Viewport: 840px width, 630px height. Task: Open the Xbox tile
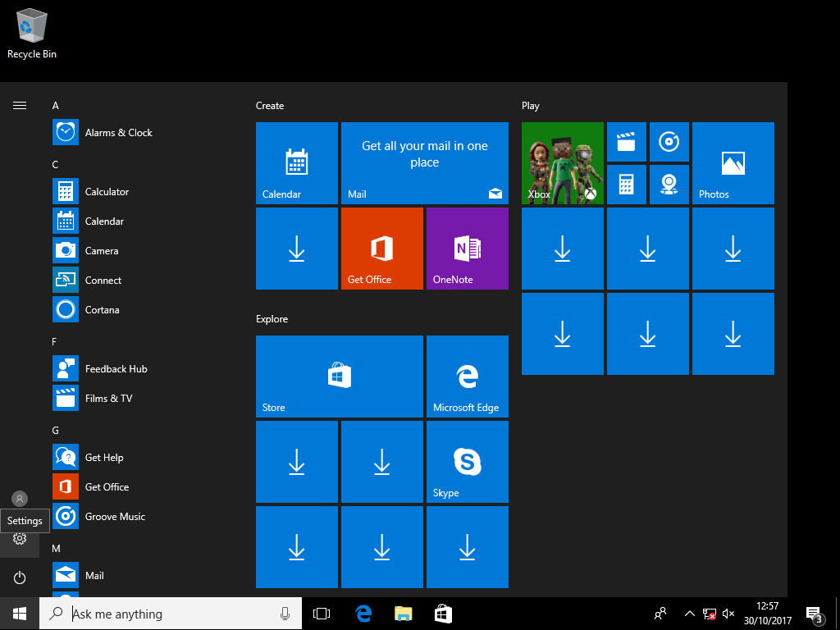[x=563, y=163]
